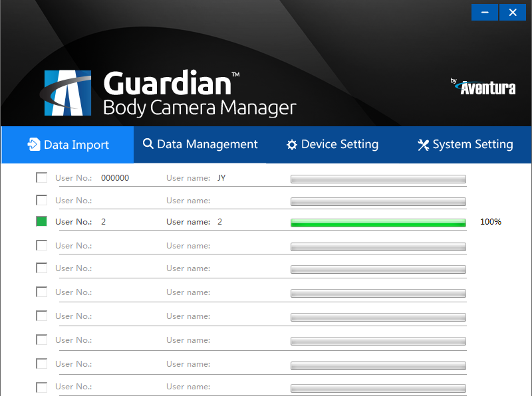
Task: Uncheck the green box for user 2
Action: [x=41, y=221]
